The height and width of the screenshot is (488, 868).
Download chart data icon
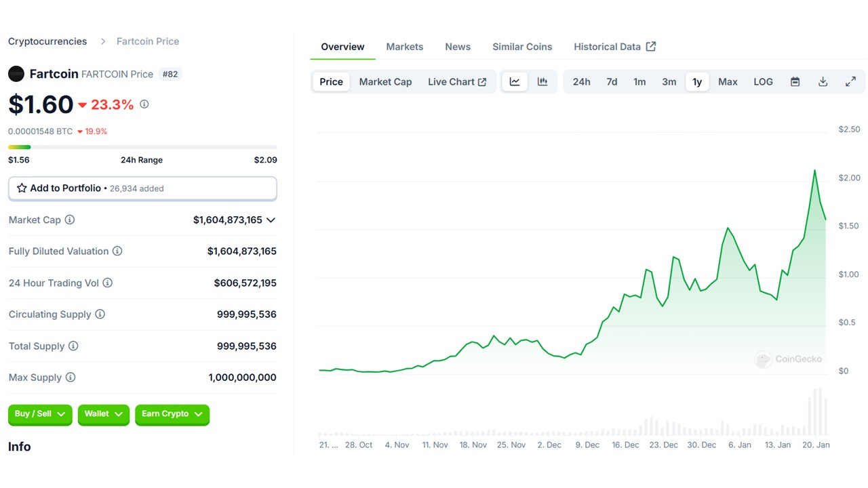tap(823, 82)
